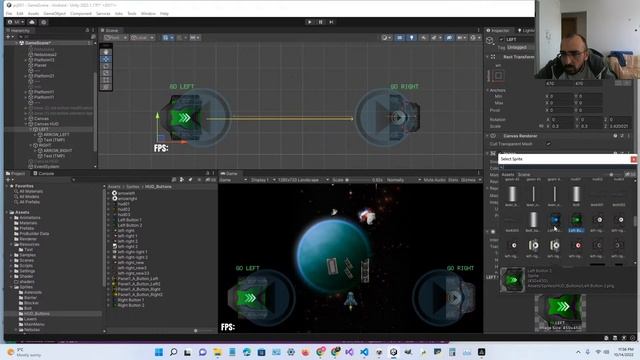The image size is (640, 360).
Task: Open the Display 1 dropdown in Game view
Action: click(x=262, y=180)
